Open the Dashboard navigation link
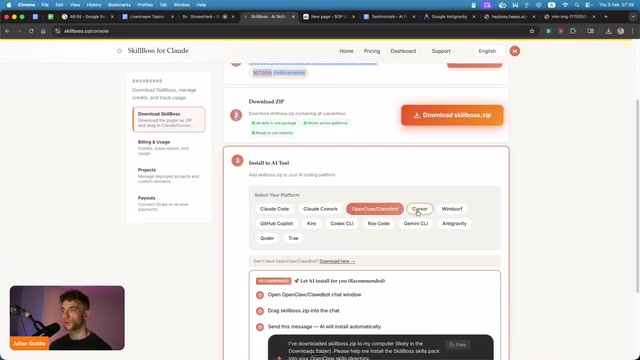 (403, 51)
